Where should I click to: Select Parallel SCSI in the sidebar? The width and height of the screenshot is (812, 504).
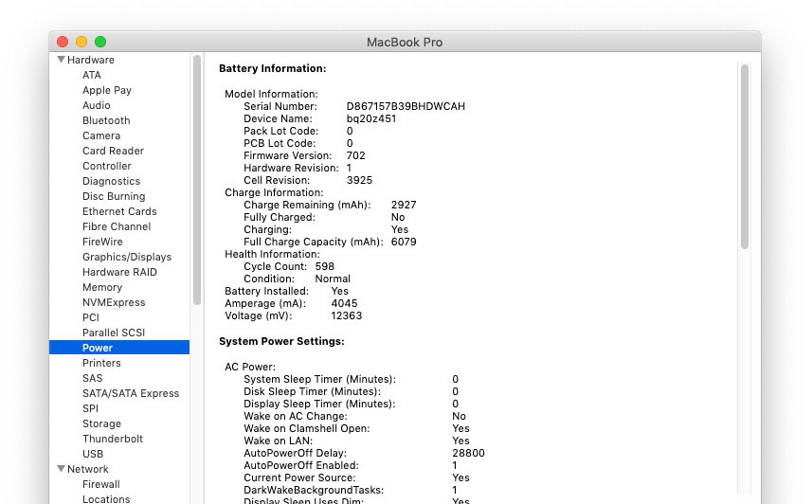(114, 333)
